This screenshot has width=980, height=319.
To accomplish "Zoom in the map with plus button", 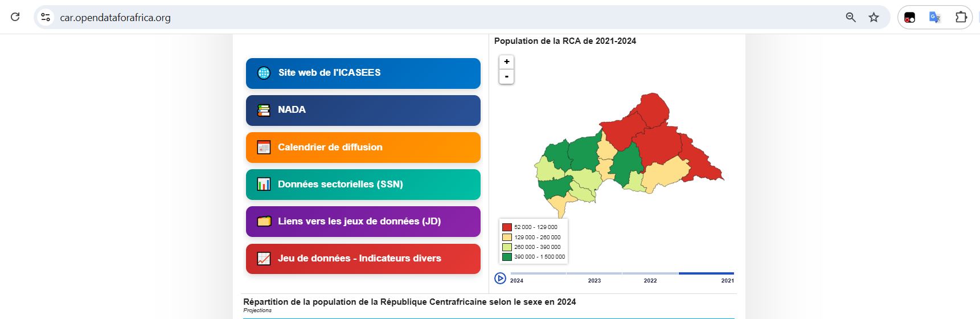I will [506, 62].
